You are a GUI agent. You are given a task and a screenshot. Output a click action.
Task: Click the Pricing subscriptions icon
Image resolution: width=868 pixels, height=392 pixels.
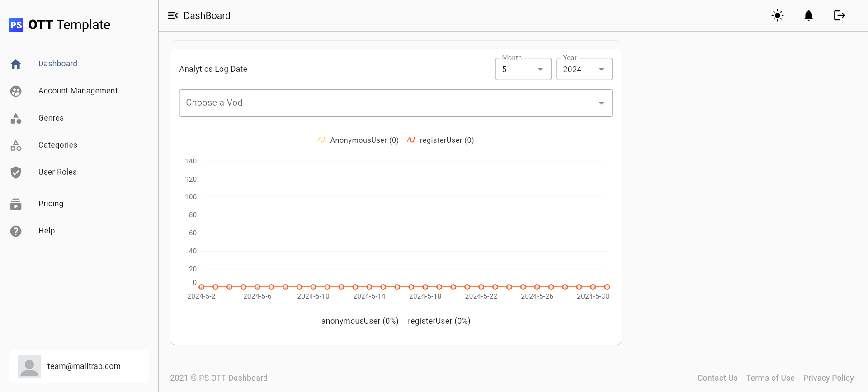[16, 204]
